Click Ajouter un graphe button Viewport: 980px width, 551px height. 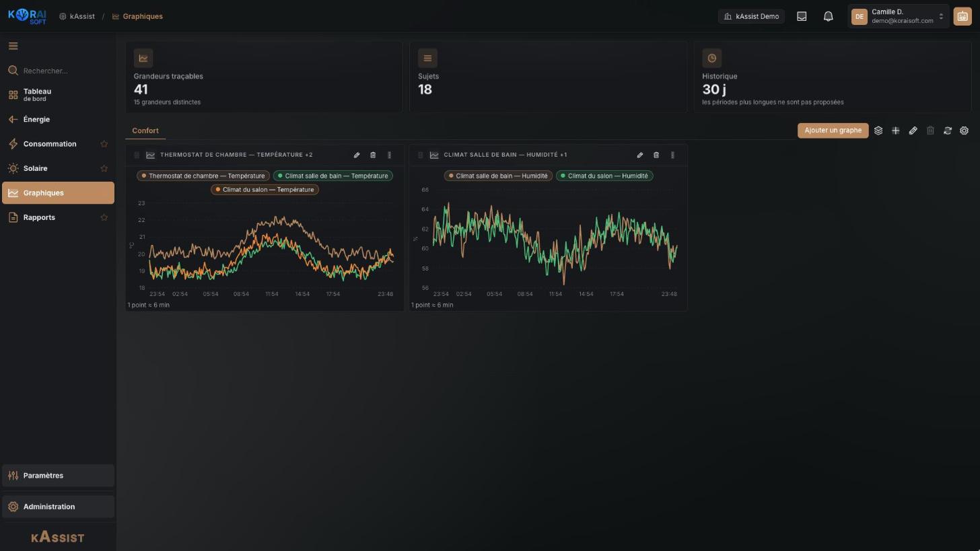pos(833,131)
